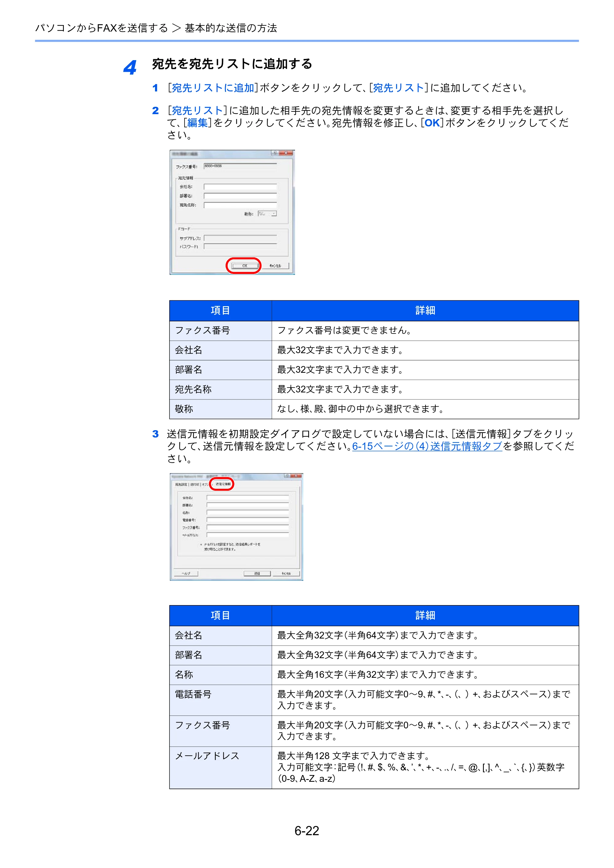Click the page number 6-22
614x868 pixels.
307,831
